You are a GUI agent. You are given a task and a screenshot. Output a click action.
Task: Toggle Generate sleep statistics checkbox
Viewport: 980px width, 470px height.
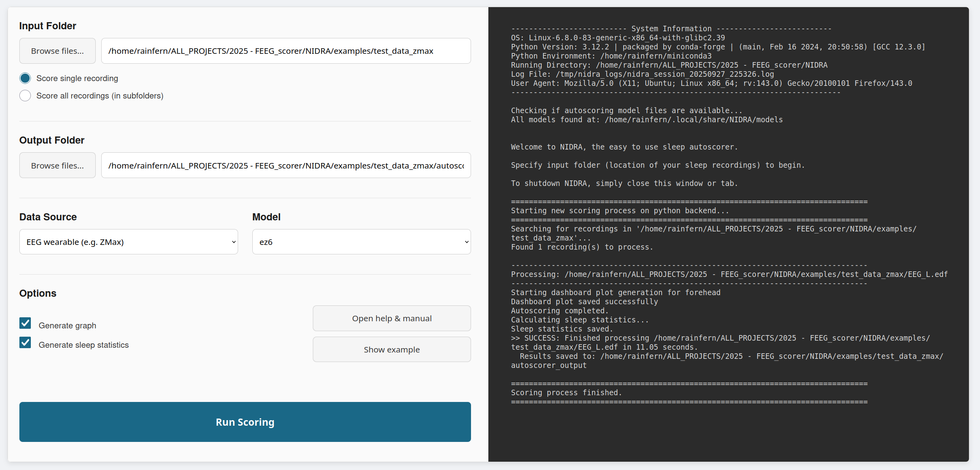pyautogui.click(x=25, y=343)
